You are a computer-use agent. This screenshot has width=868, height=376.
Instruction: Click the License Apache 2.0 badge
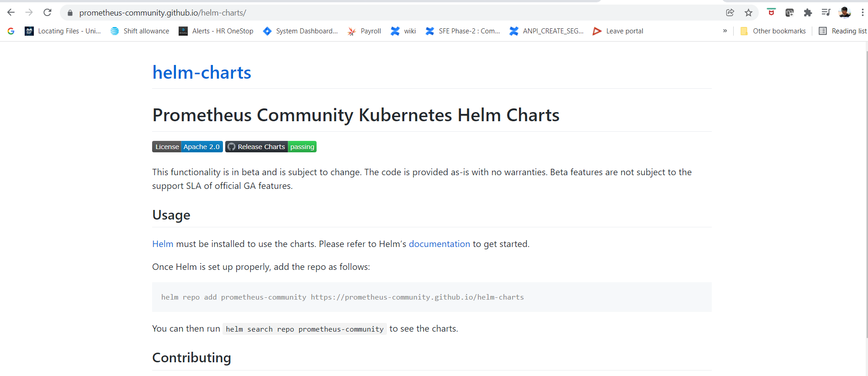pyautogui.click(x=187, y=146)
